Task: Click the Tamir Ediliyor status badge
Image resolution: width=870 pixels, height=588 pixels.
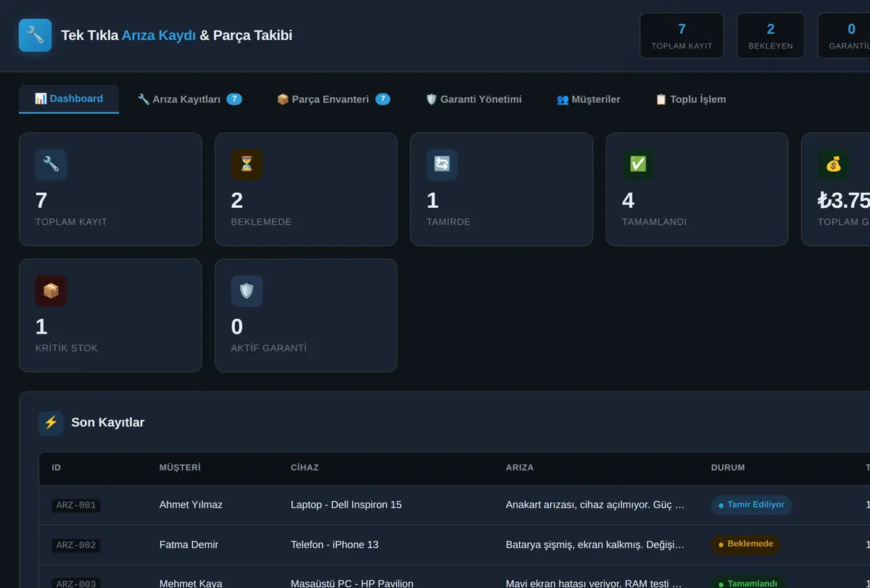Action: click(x=751, y=505)
